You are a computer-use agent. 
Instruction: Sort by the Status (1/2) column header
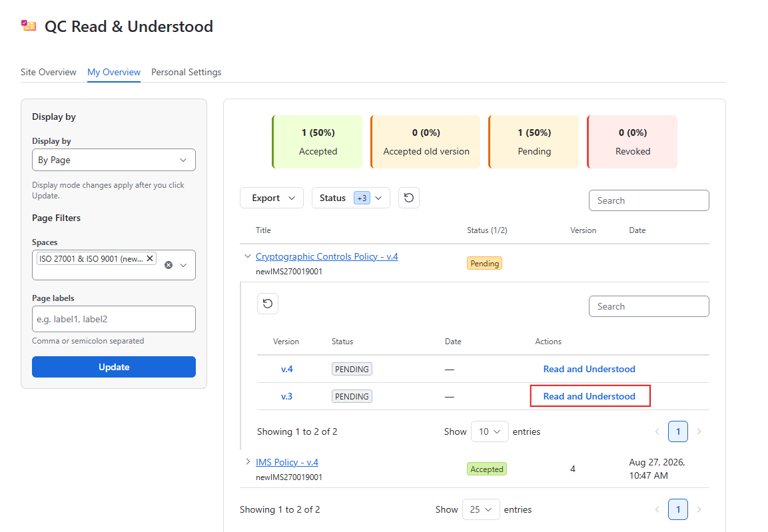[x=487, y=230]
